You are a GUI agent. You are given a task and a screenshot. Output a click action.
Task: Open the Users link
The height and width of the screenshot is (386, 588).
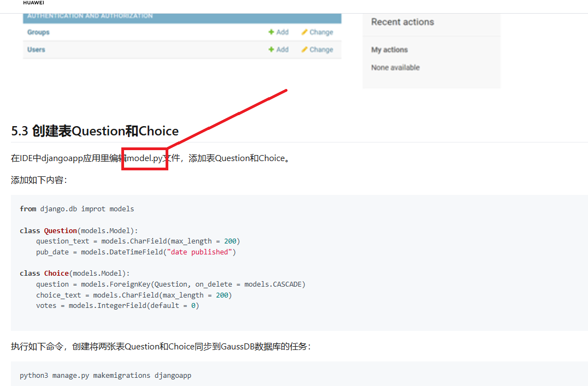click(x=36, y=50)
